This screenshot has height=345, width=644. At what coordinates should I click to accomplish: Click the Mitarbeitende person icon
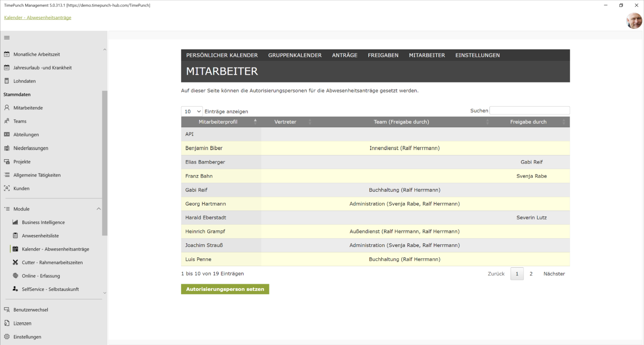[7, 108]
